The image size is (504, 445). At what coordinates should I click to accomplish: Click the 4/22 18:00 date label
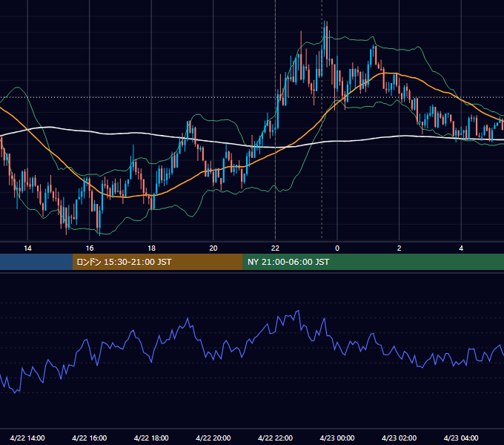(x=151, y=438)
